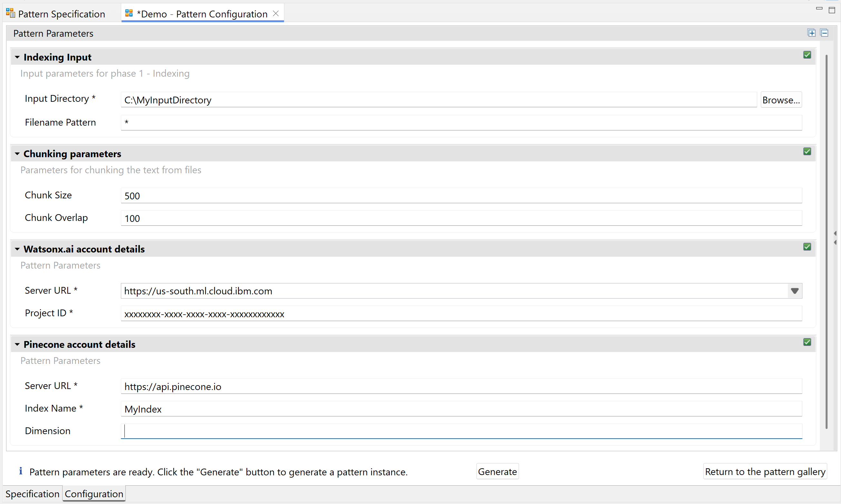
Task: Toggle the Indexing Input section checkbox
Action: click(x=807, y=55)
